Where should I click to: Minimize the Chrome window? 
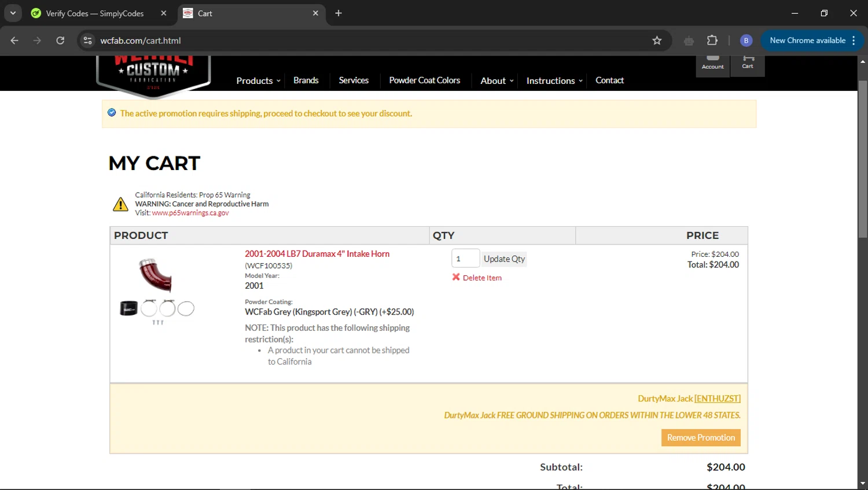(x=795, y=13)
